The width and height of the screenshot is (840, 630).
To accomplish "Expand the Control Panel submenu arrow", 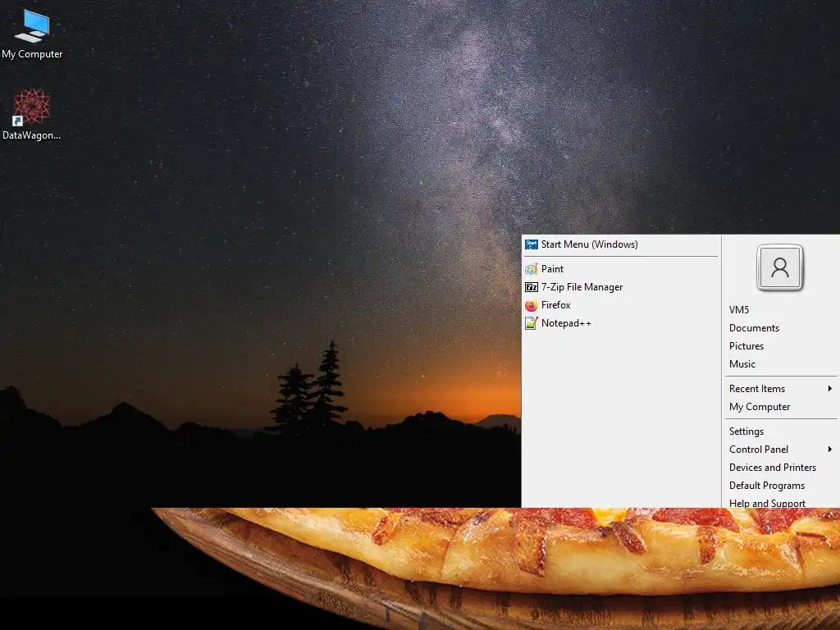I will pos(830,449).
